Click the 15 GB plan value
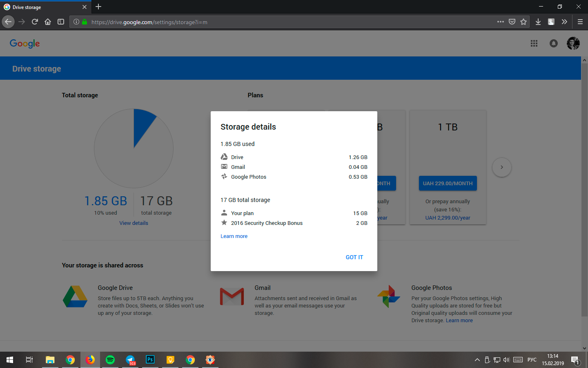Screen dimensions: 588x368 click(x=360, y=213)
